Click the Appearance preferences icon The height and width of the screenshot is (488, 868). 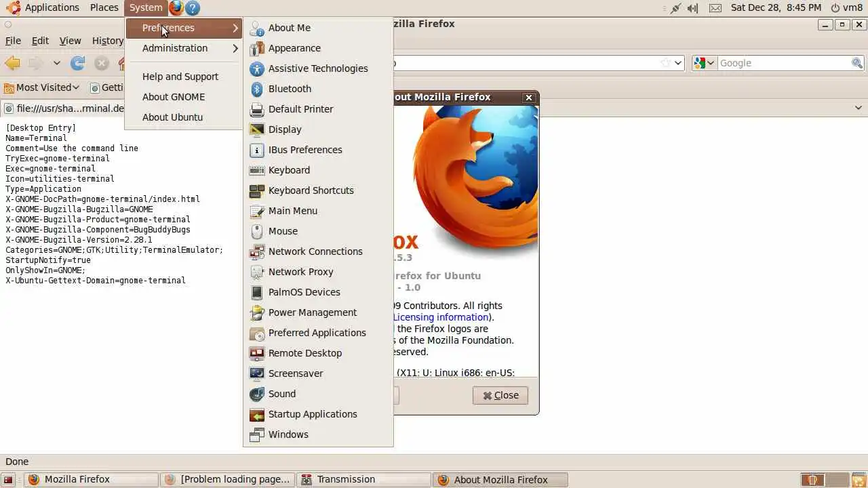(x=257, y=48)
